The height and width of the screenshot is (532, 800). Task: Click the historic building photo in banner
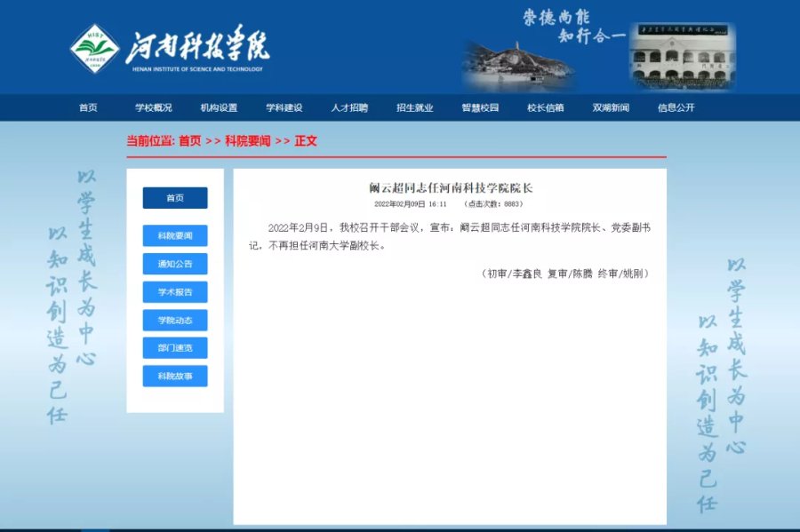[x=683, y=58]
